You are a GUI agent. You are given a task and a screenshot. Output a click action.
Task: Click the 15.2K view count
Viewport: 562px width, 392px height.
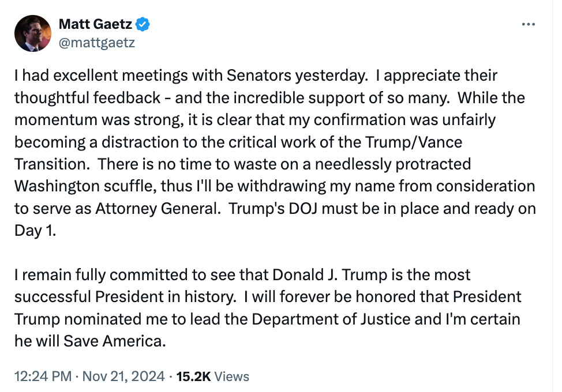click(x=193, y=376)
